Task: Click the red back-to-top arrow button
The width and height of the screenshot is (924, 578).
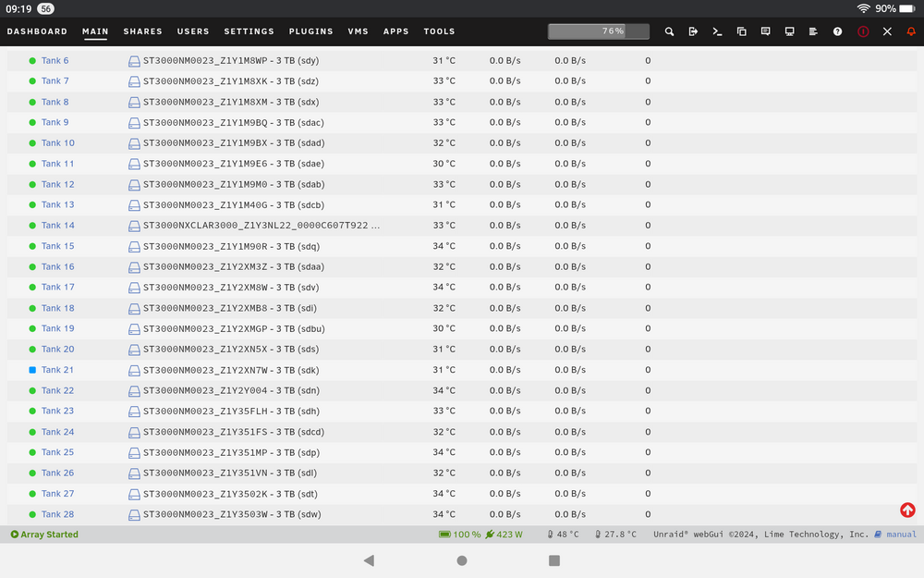Action: pos(907,510)
